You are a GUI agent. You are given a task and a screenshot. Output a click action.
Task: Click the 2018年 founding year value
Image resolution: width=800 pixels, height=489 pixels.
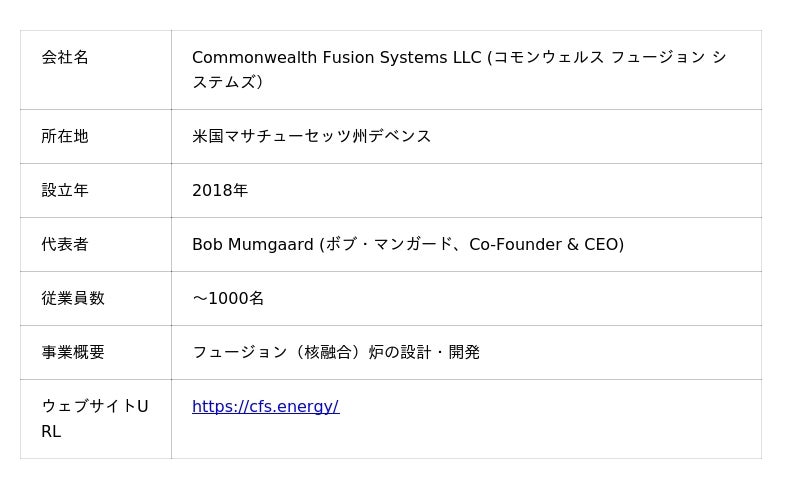coord(220,190)
